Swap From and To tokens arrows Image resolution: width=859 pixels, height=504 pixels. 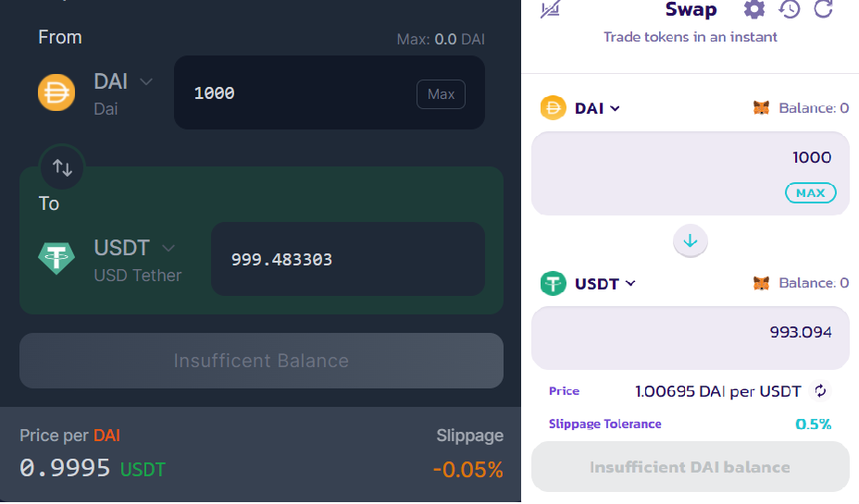[x=62, y=166]
